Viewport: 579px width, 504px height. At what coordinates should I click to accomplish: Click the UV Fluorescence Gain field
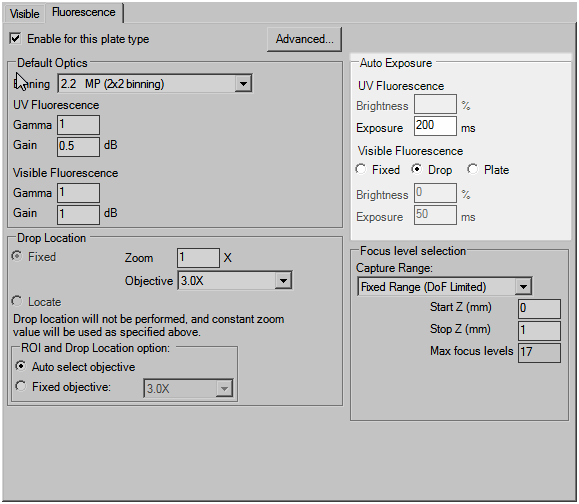tap(78, 146)
